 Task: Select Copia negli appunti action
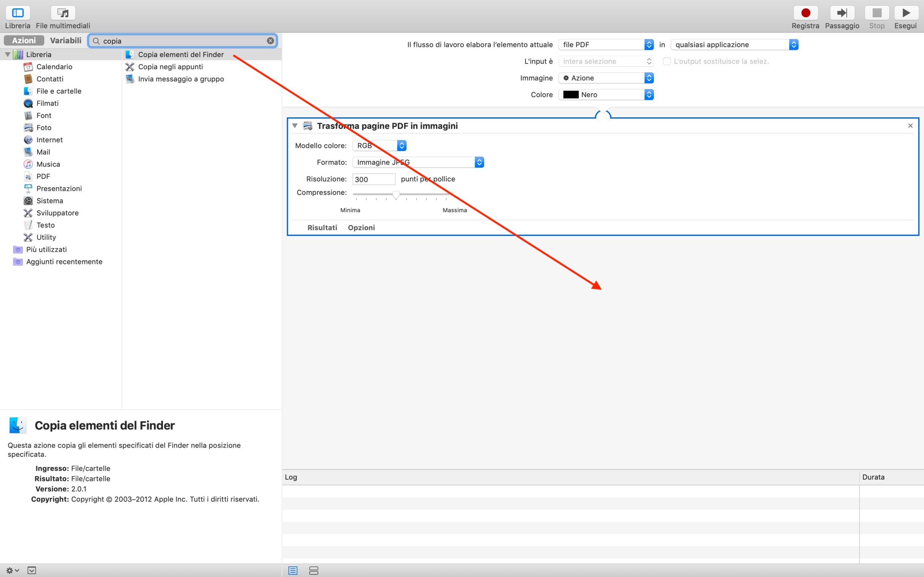coord(170,67)
